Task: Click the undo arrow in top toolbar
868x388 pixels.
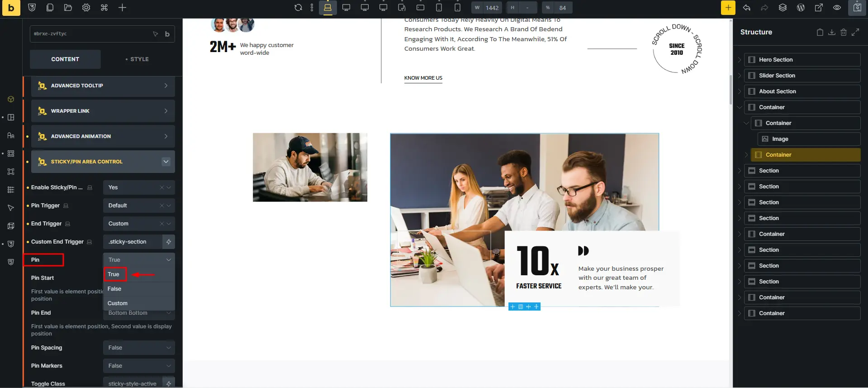Action: point(746,8)
